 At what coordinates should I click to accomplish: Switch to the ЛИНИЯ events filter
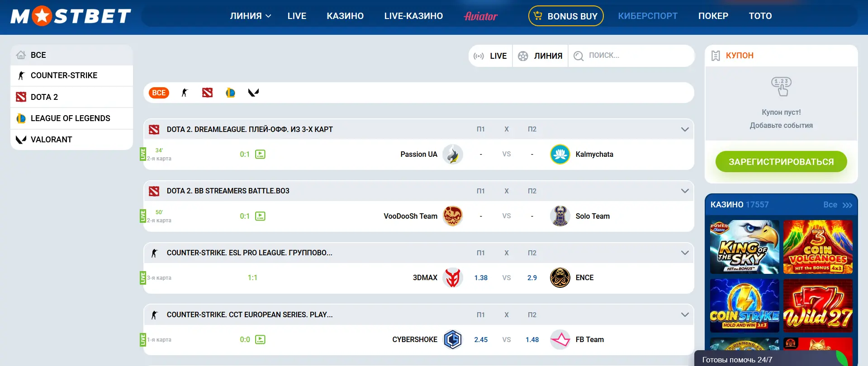coord(541,56)
